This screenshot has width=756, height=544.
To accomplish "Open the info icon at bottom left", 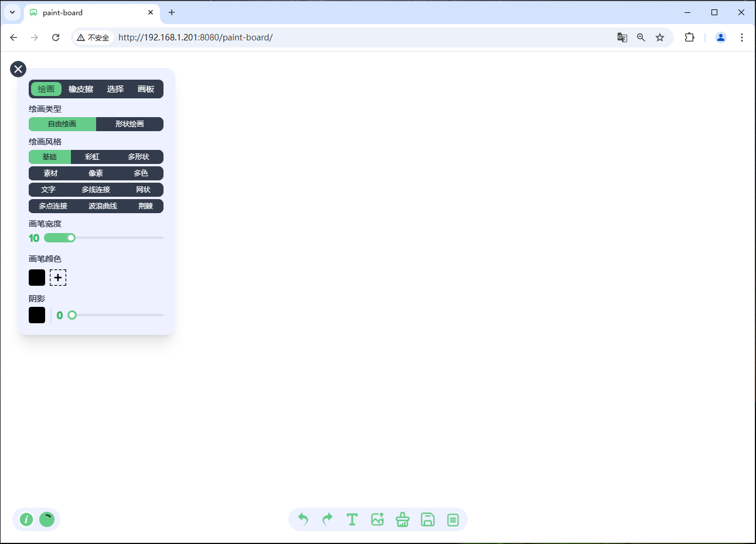I will [x=26, y=519].
